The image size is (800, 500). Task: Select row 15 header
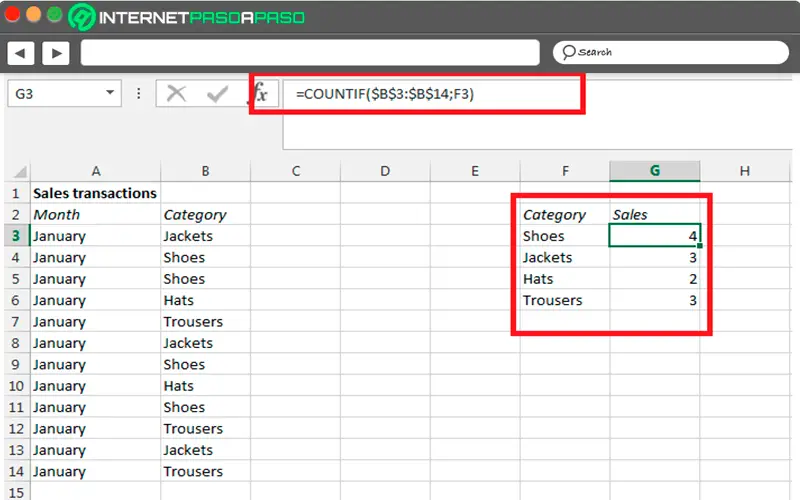pos(16,492)
